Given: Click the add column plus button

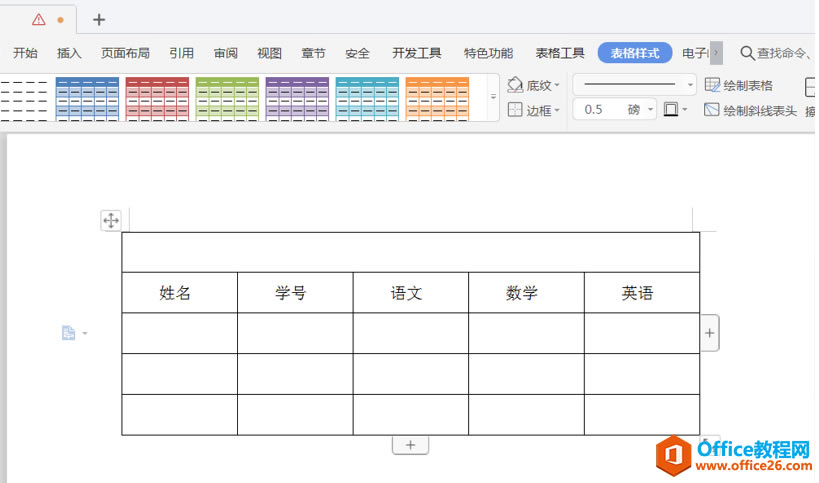Looking at the screenshot, I should [x=710, y=333].
